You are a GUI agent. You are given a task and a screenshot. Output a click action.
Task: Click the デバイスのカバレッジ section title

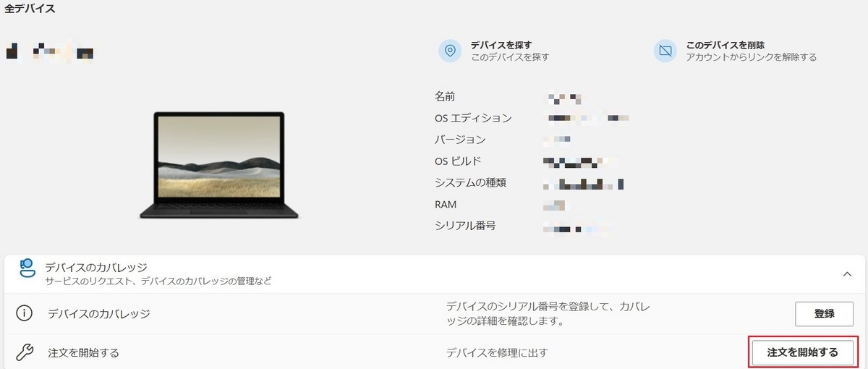pyautogui.click(x=95, y=268)
